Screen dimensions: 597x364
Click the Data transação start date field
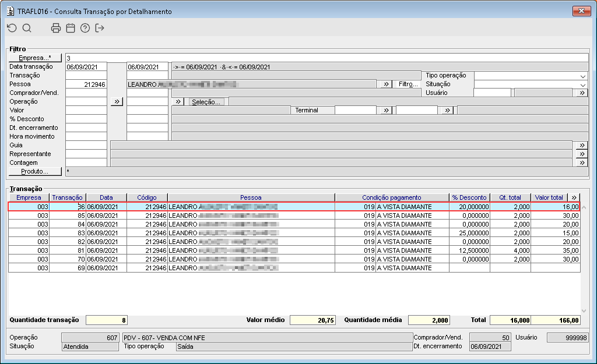[x=86, y=67]
